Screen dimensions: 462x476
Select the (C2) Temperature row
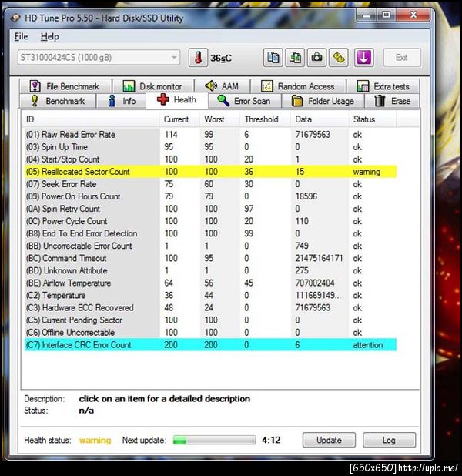210,295
